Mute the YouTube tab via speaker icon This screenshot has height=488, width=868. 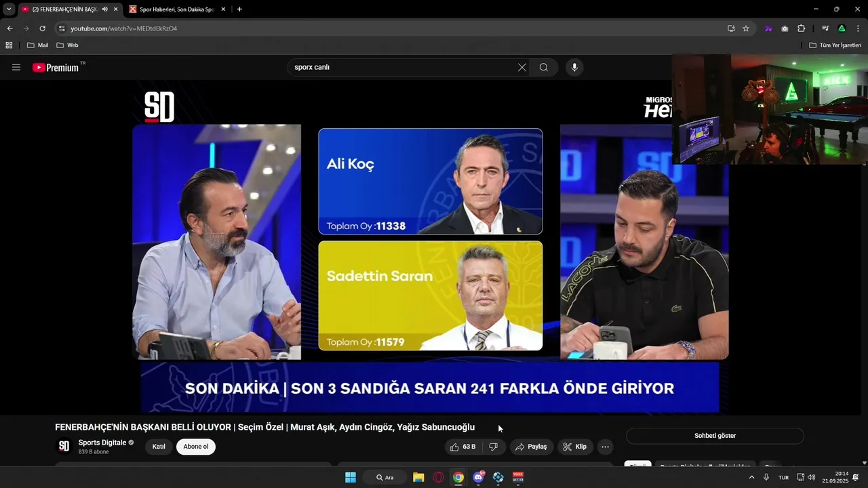[x=104, y=9]
